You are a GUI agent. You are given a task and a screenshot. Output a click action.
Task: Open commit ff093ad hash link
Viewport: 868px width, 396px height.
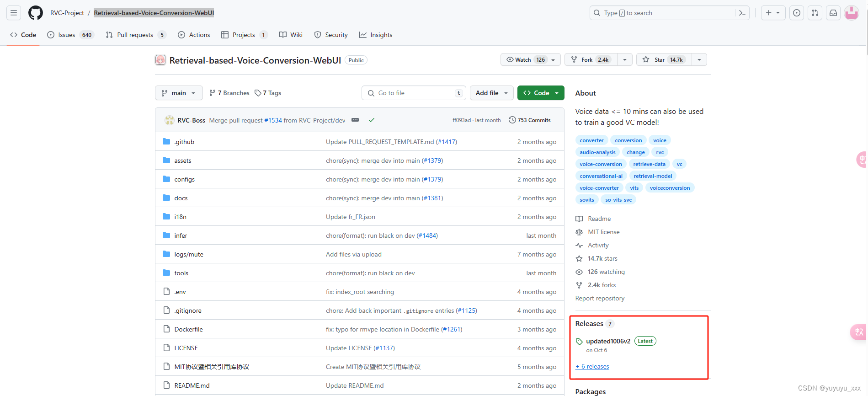pyautogui.click(x=461, y=120)
